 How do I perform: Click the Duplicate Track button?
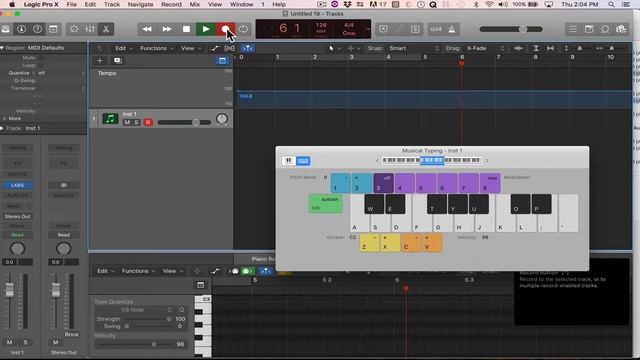[x=118, y=60]
